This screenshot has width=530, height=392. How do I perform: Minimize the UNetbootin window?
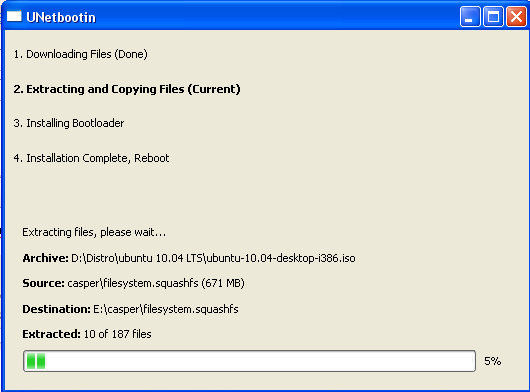pyautogui.click(x=470, y=16)
